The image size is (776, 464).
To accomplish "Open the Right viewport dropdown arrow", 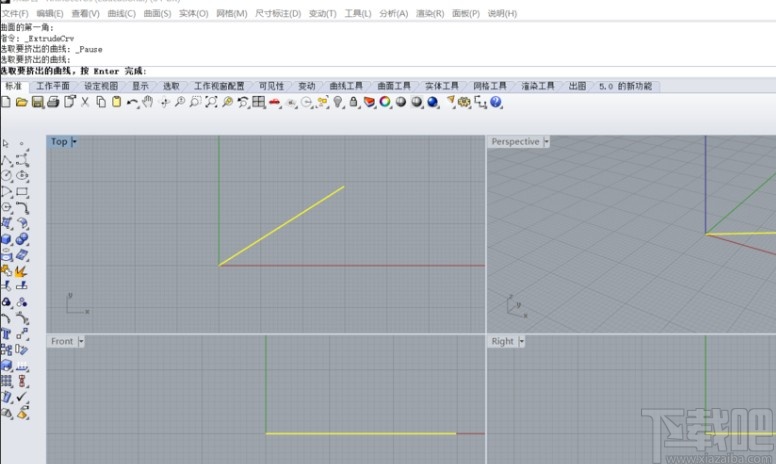I will tap(521, 341).
